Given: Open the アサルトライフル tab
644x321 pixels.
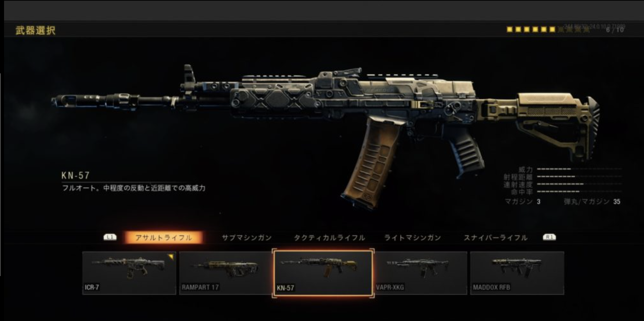Looking at the screenshot, I should click(x=164, y=238).
